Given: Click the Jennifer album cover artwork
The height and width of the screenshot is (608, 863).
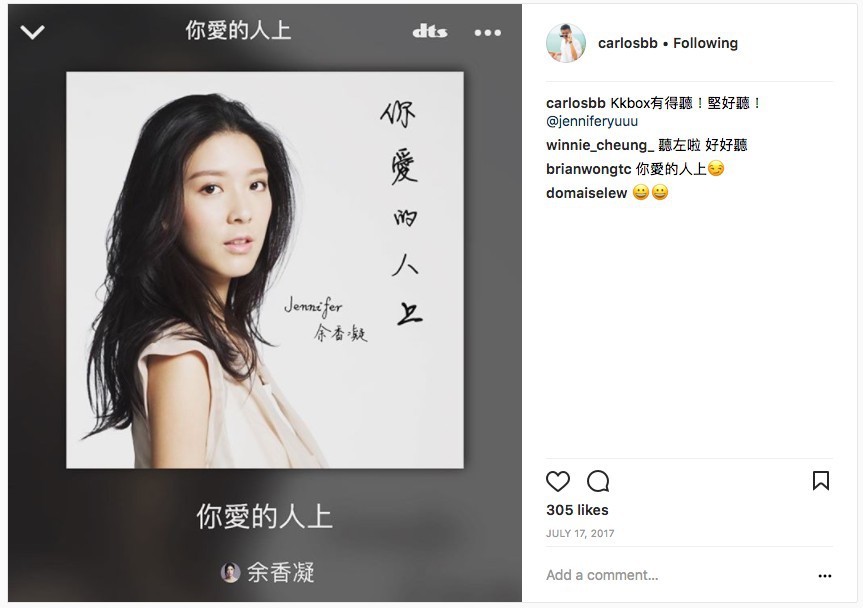Looking at the screenshot, I should click(265, 270).
